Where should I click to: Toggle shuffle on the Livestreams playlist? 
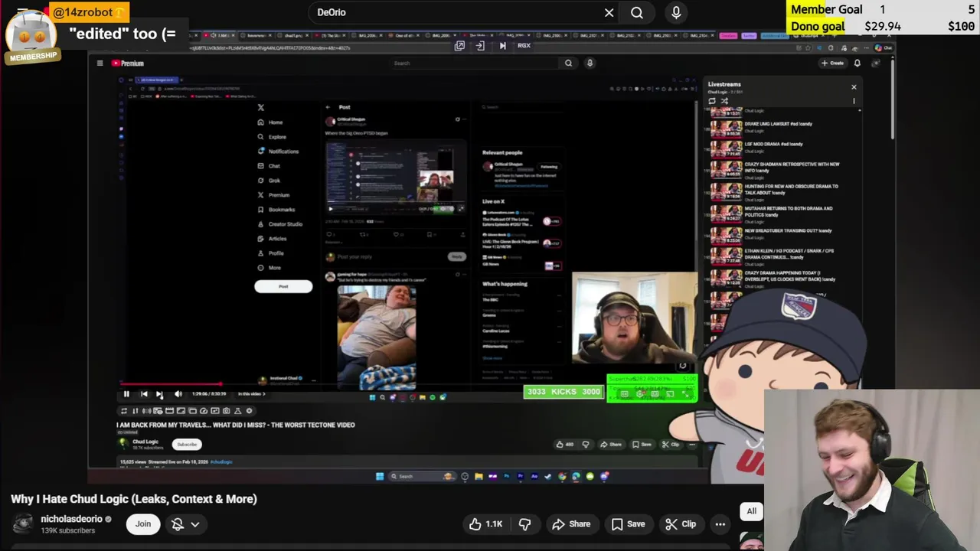click(x=724, y=101)
